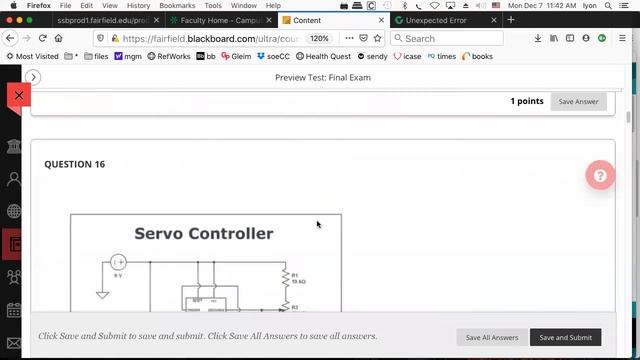This screenshot has width=640, height=360.
Task: Open the Institution page sidebar icon
Action: point(13,146)
